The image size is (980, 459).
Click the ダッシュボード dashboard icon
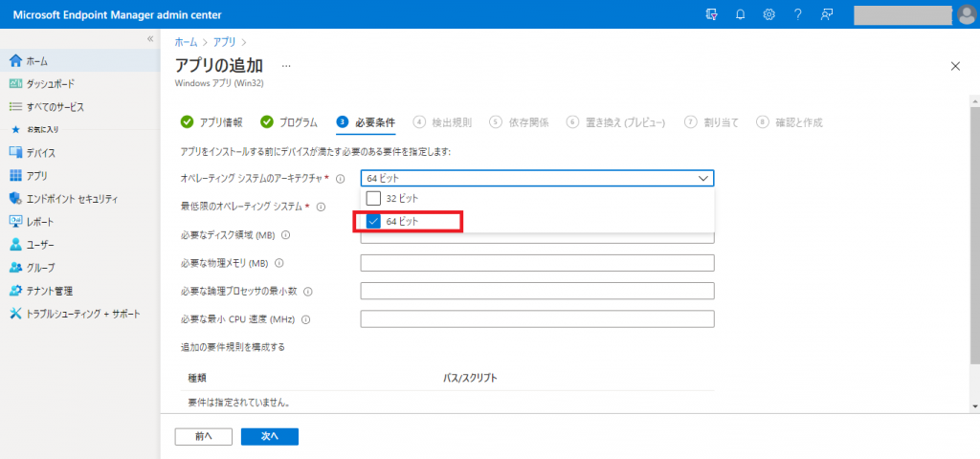(x=16, y=84)
